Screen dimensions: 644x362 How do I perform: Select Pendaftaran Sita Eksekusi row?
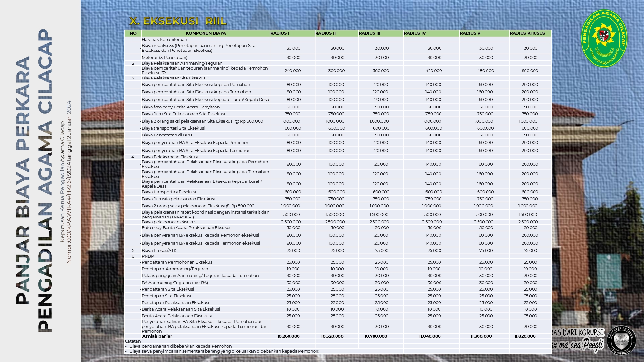click(x=338, y=289)
